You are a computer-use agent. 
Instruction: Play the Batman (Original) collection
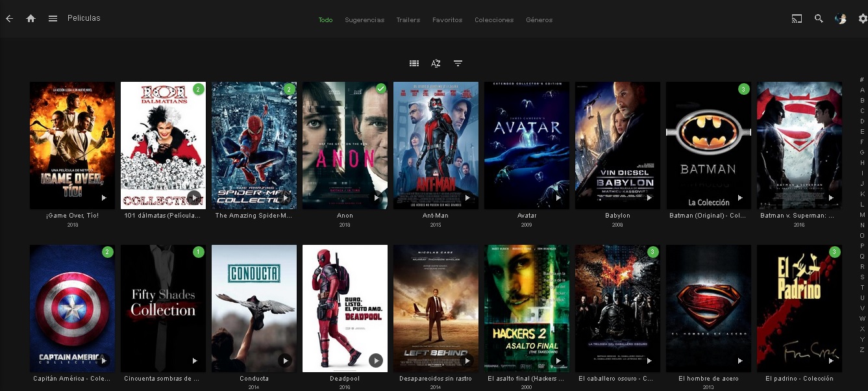pyautogui.click(x=739, y=197)
